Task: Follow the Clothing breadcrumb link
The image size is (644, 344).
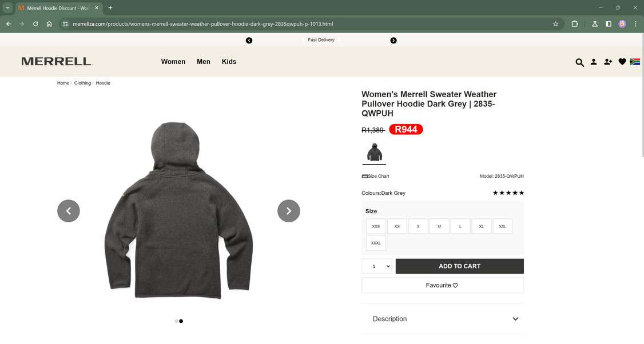Action: tap(82, 83)
